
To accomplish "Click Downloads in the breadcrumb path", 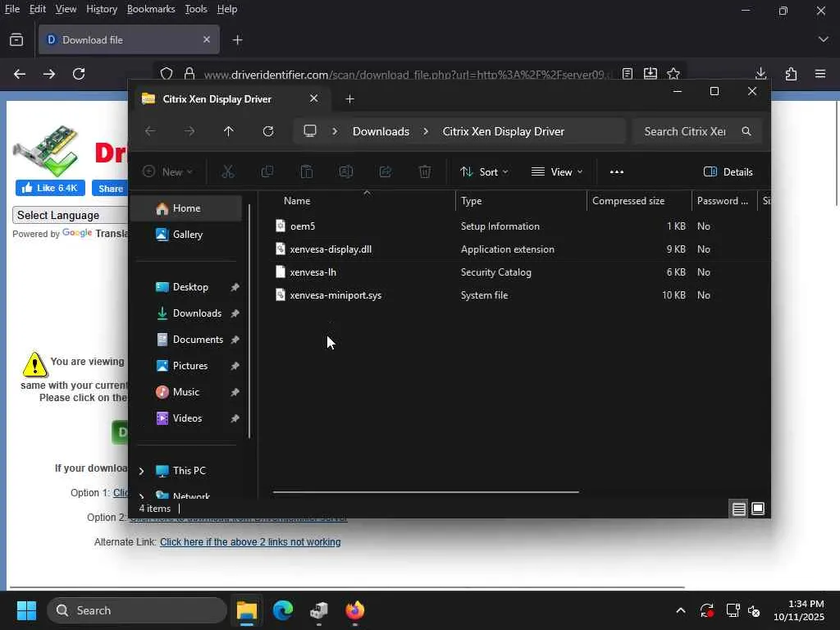I will pyautogui.click(x=381, y=131).
